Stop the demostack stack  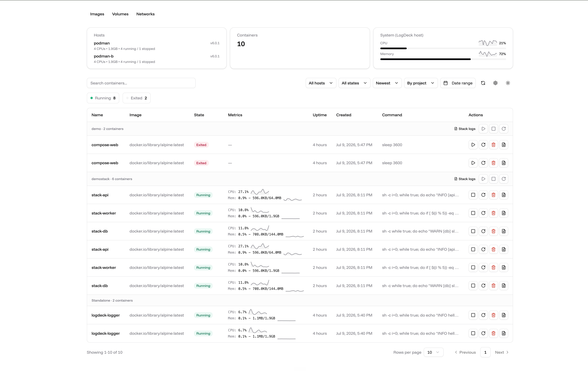[493, 179]
